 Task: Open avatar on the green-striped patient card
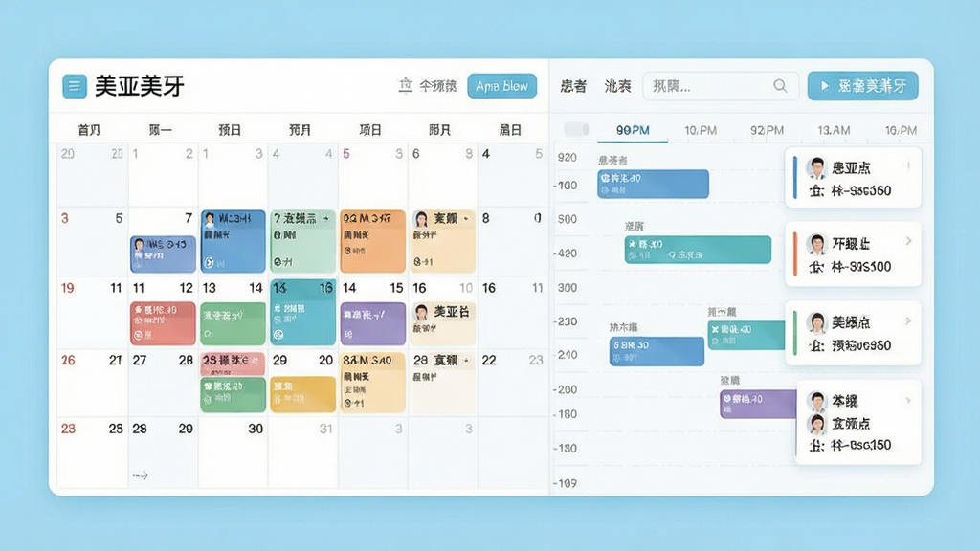816,322
